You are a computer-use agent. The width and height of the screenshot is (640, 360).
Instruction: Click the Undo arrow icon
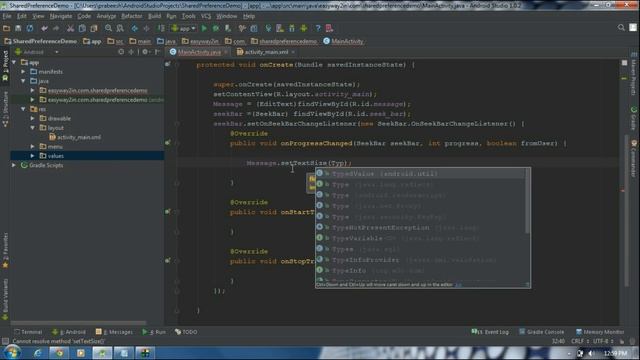44,28
